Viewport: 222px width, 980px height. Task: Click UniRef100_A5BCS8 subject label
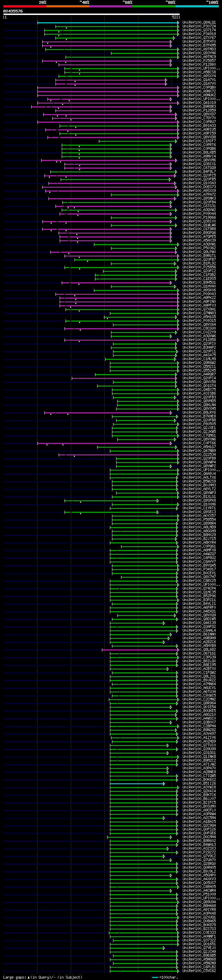point(199,72)
